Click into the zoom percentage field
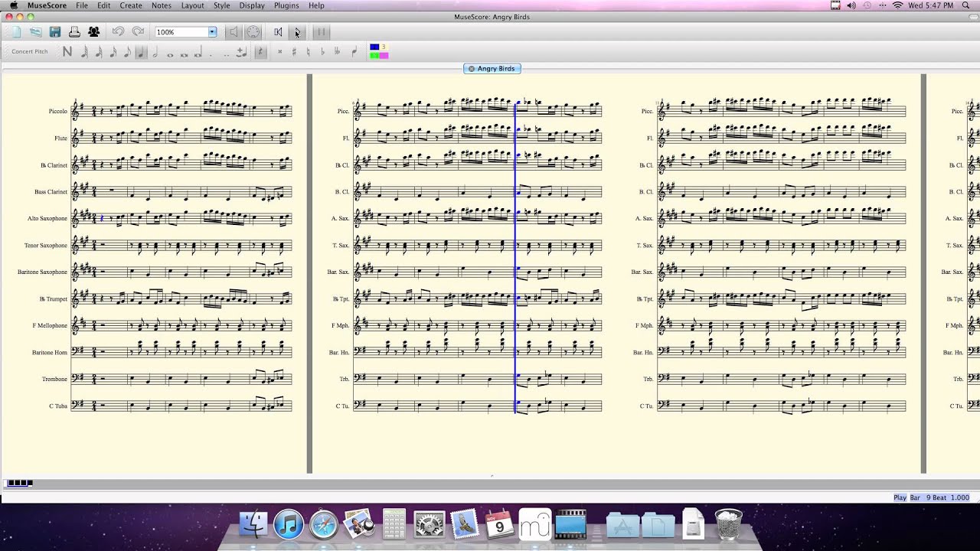The image size is (980, 551). (x=181, y=32)
